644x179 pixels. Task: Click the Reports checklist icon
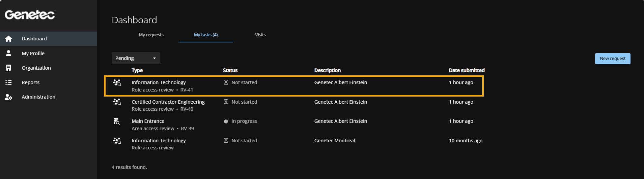coord(8,82)
